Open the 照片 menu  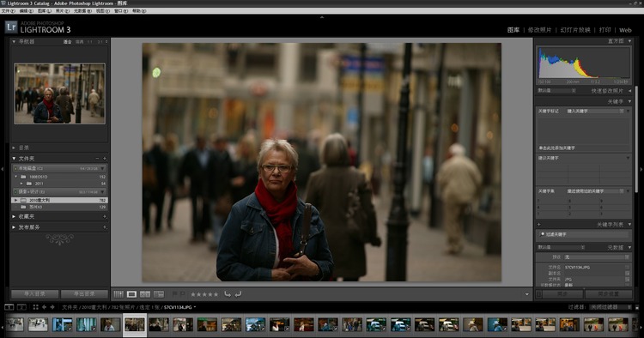click(63, 11)
